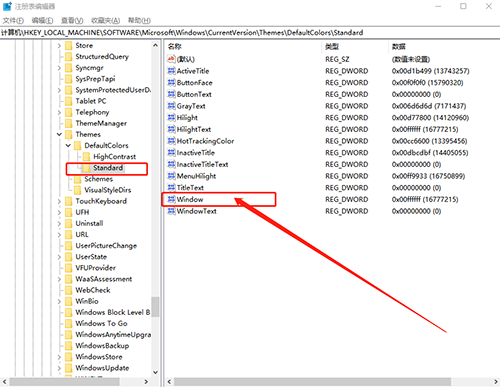500x387 pixels.
Task: Click the Standard folder icon
Action: [x=86, y=168]
